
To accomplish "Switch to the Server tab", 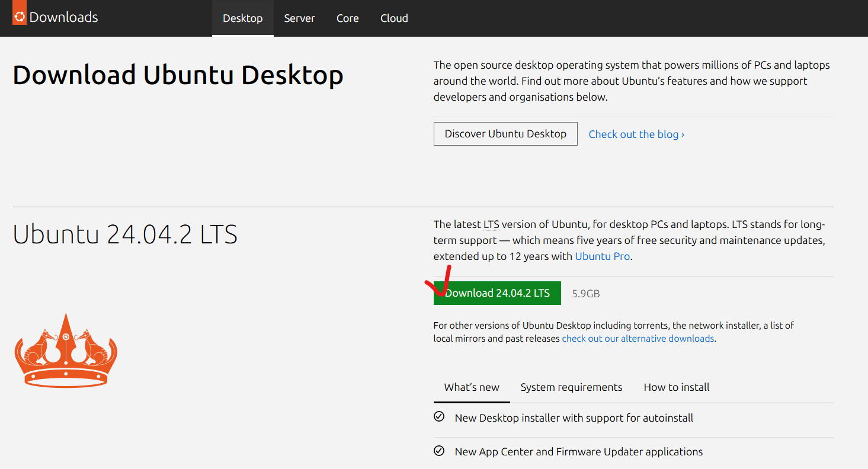I will click(x=299, y=18).
